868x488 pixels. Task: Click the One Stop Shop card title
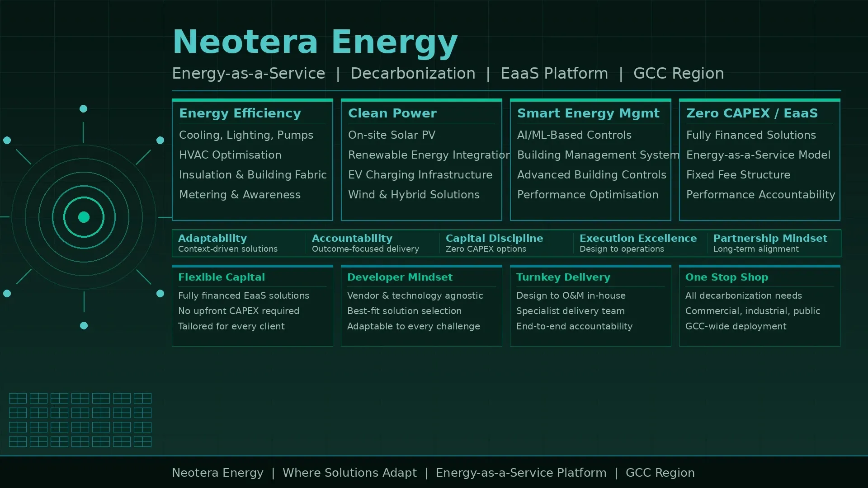(726, 277)
